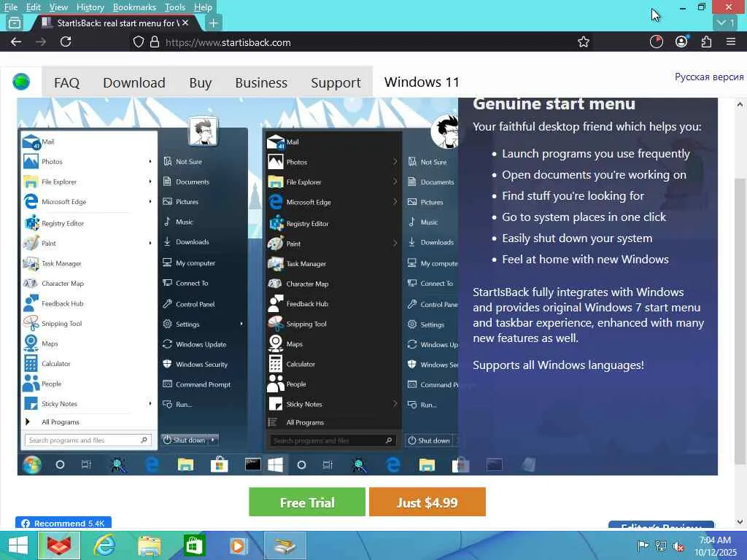This screenshot has width=747, height=560.
Task: Click the Facebook Recommend 5.4K button
Action: click(63, 523)
